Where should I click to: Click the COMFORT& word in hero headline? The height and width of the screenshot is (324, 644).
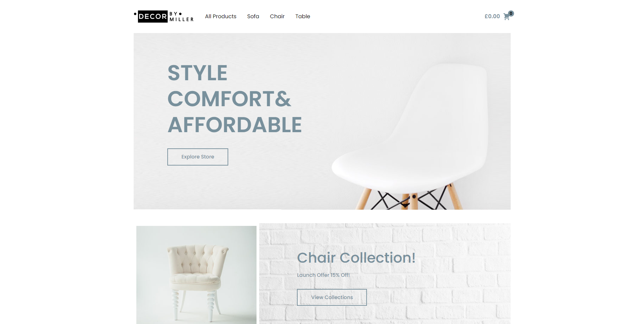[x=229, y=99]
